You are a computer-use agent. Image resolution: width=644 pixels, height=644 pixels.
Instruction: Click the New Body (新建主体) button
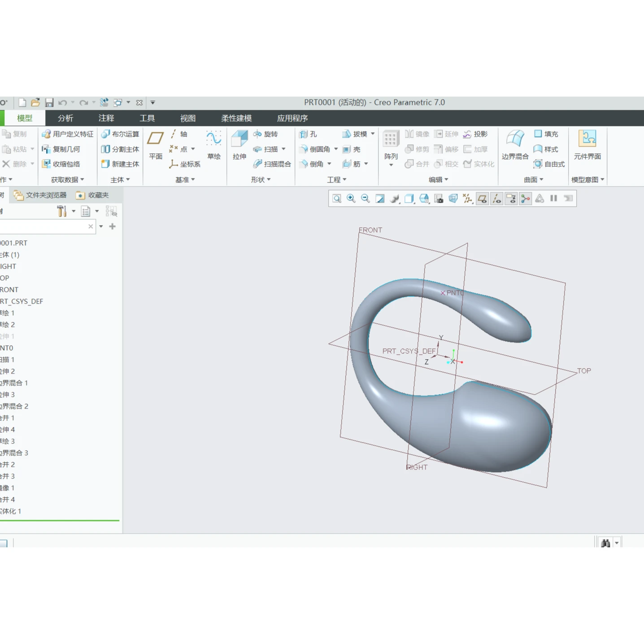pos(120,164)
